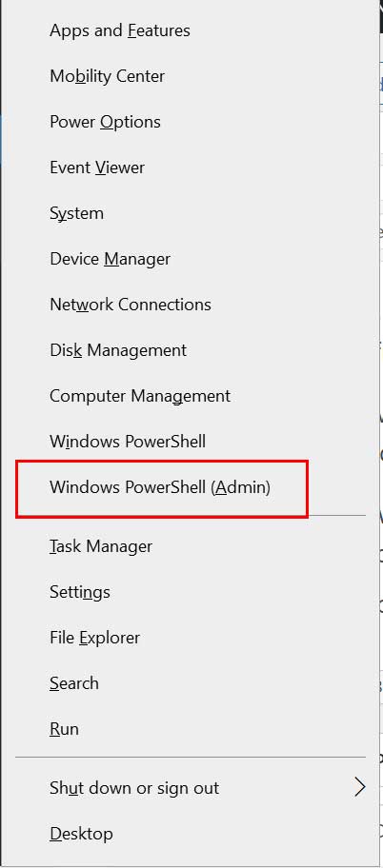The image size is (383, 868).
Task: Click the arrow beside Shut down or sign out
Action: (360, 788)
